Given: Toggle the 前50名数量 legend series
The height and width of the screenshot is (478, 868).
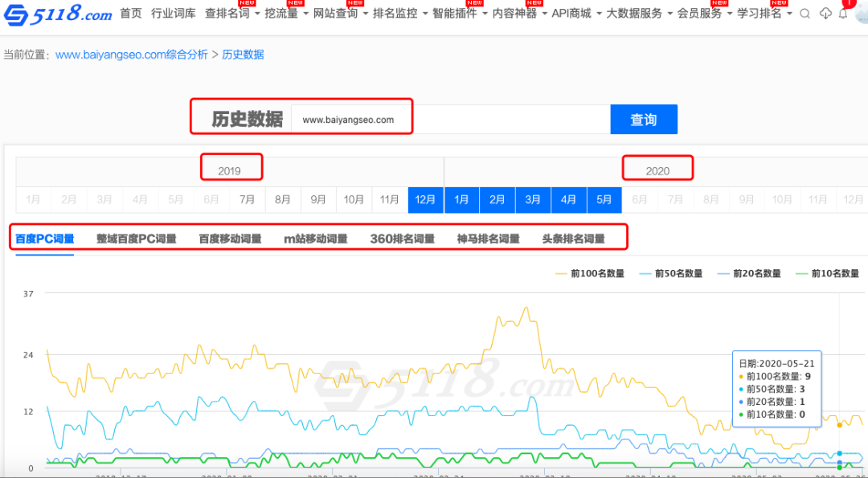Looking at the screenshot, I should (670, 273).
